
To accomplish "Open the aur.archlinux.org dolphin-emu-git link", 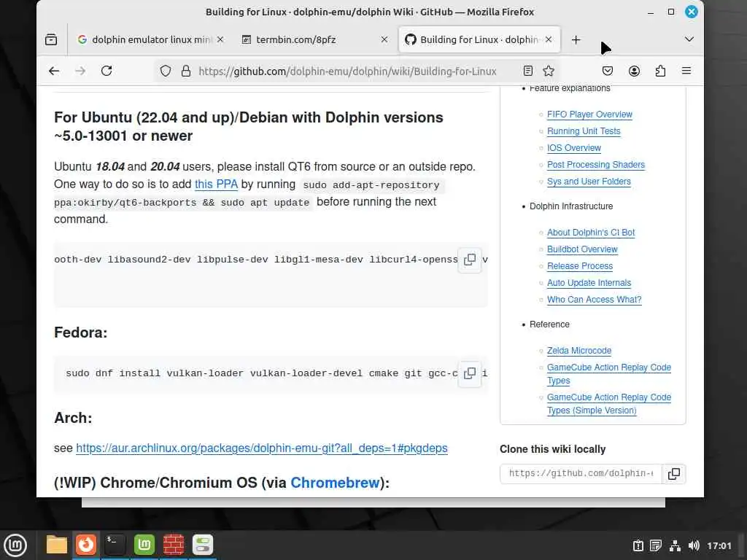I will 262,448.
